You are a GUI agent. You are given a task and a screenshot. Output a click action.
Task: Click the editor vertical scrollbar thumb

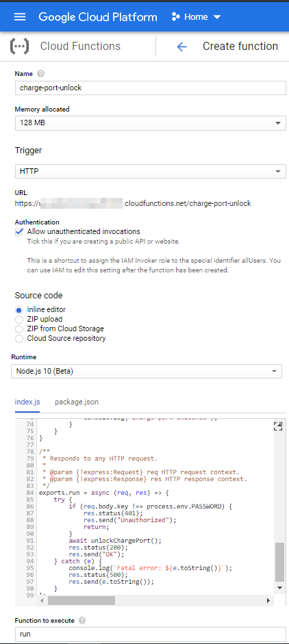tap(279, 561)
